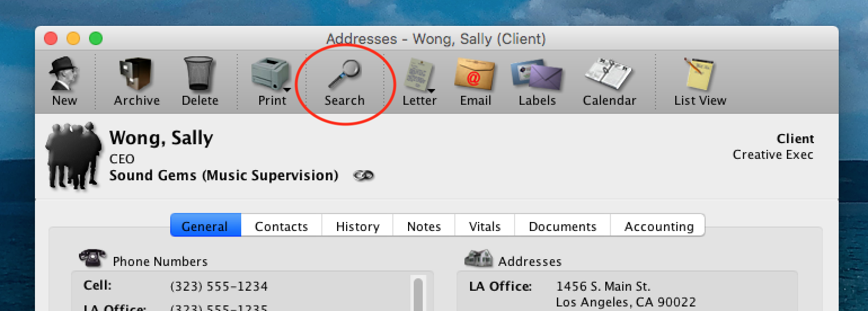Image resolution: width=868 pixels, height=311 pixels.
Task: Open the Documents tab
Action: point(563,226)
